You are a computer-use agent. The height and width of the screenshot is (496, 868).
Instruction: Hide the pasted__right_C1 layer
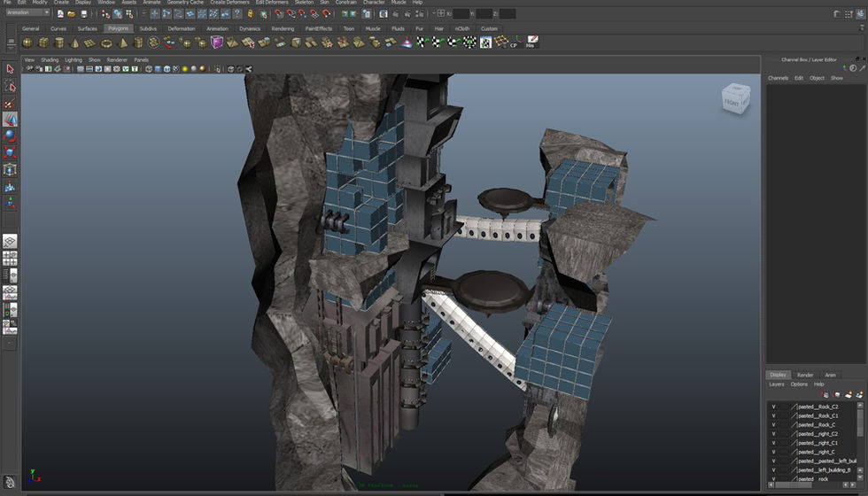pyautogui.click(x=773, y=443)
